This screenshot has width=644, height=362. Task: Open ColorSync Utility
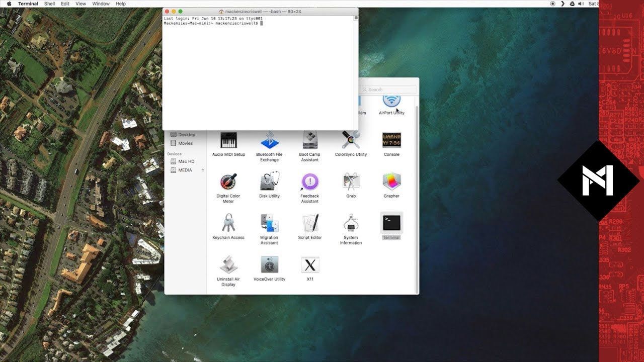351,141
